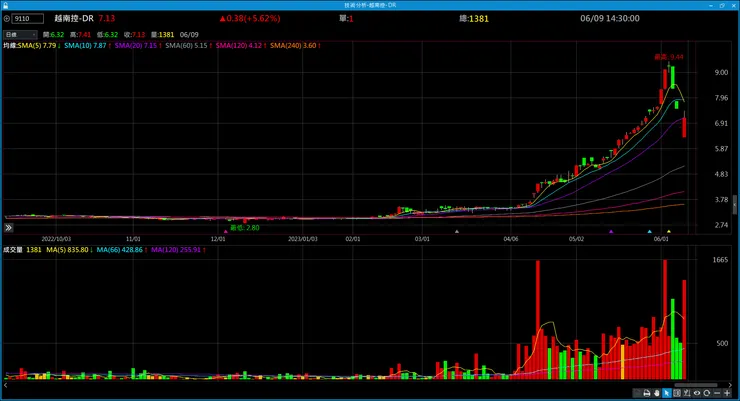The image size is (740, 401).
Task: Click the SMA(5) 7.79 label
Action: (x=39, y=46)
